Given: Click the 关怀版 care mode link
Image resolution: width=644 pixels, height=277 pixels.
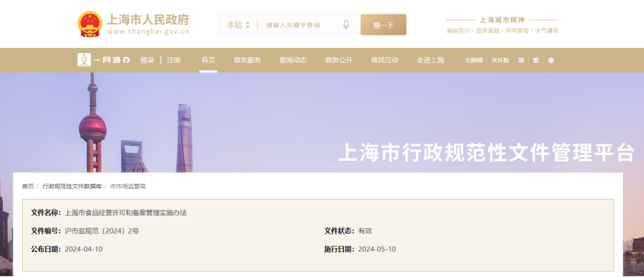Looking at the screenshot, I should [500, 60].
